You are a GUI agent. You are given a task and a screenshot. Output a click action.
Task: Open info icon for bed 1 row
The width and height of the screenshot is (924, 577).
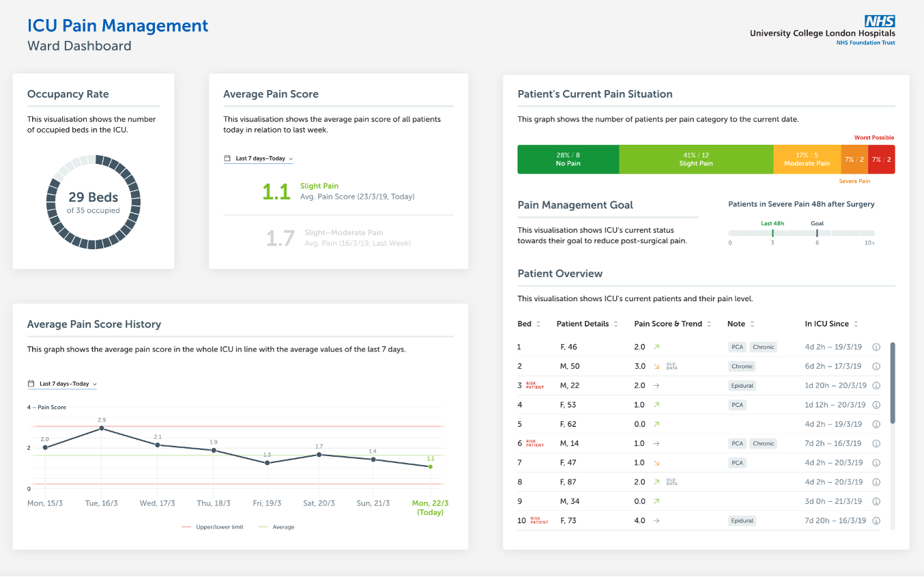[876, 347]
